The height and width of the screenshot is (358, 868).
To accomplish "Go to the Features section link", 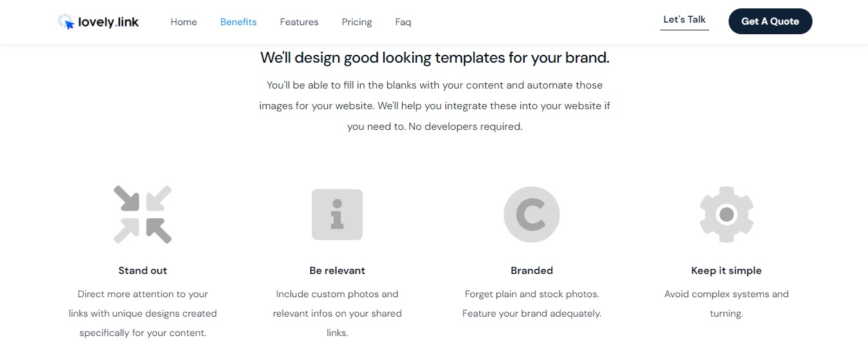I will [299, 22].
